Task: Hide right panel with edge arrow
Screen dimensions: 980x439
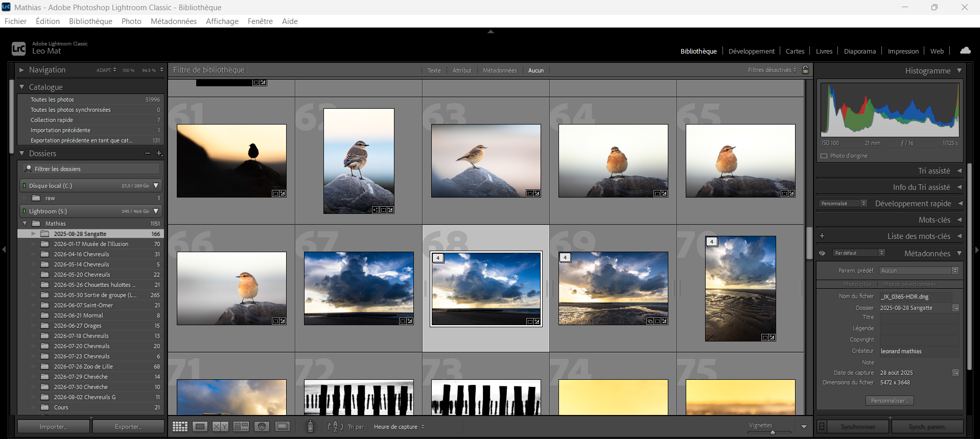Action: (976, 250)
